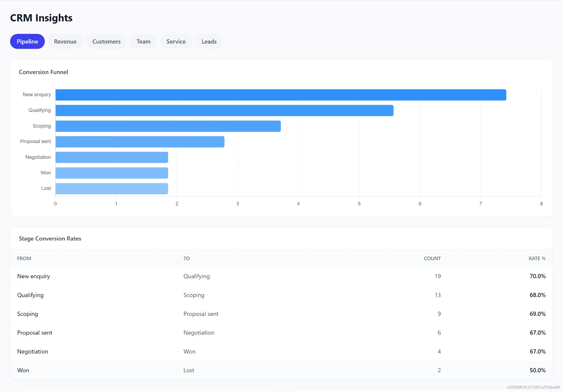Click the Won funnel bar
The image size is (563, 392).
(112, 173)
